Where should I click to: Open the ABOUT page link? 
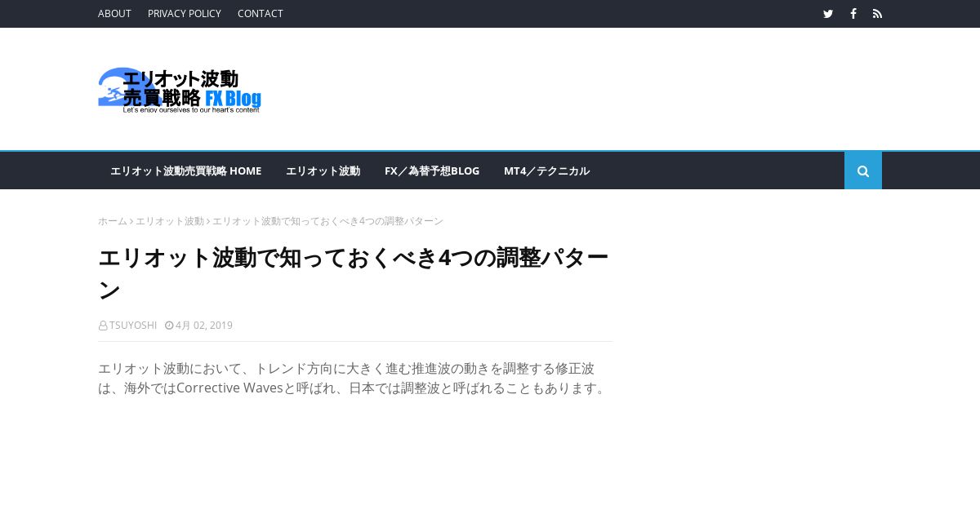point(114,14)
